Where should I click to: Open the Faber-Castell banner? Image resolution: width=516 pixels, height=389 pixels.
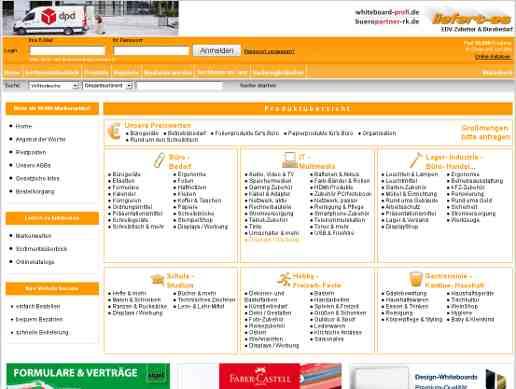(x=280, y=376)
